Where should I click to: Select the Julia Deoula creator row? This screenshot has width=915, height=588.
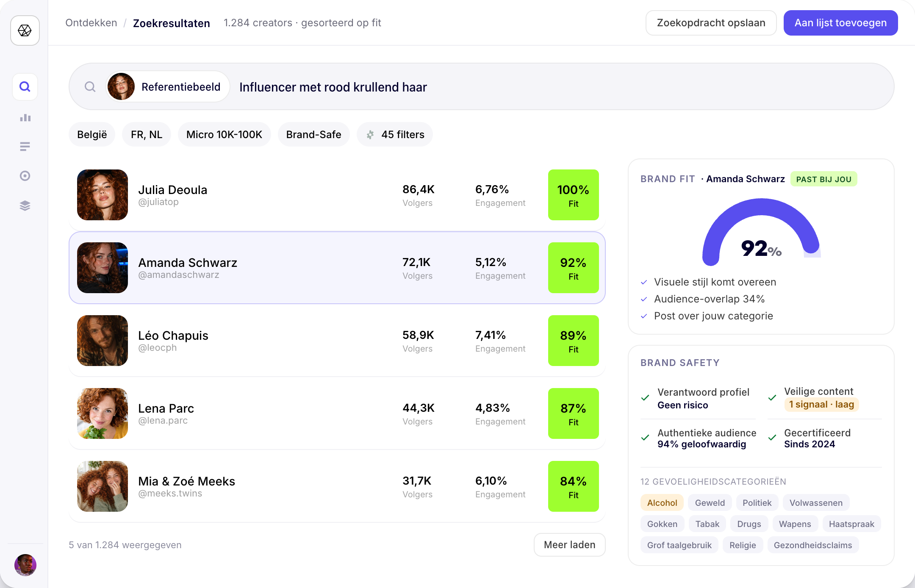(337, 195)
